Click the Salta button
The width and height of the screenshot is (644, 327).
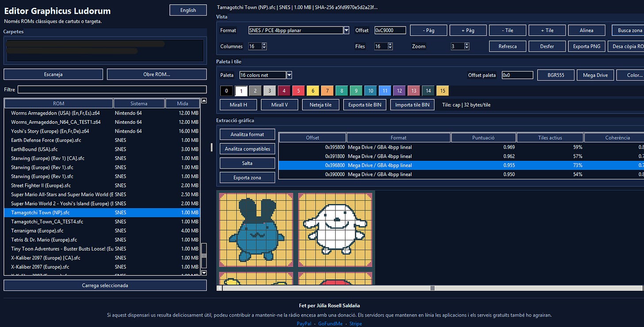tap(247, 163)
